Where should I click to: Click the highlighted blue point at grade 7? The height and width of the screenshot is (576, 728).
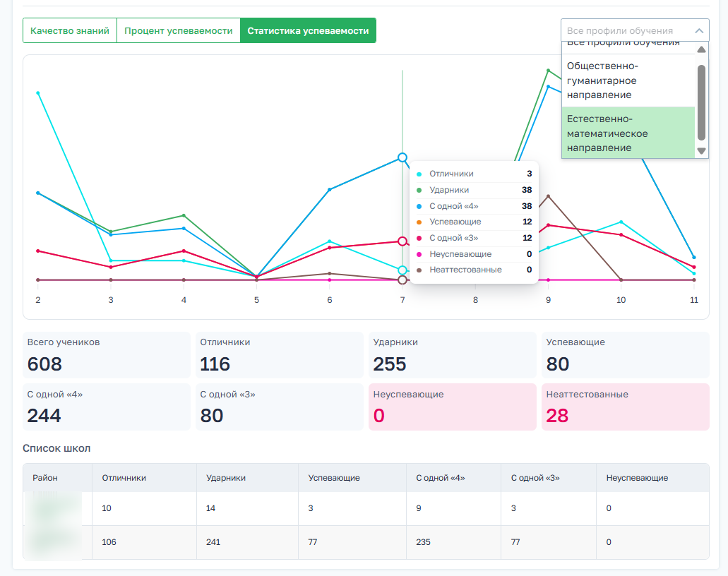pyautogui.click(x=402, y=158)
